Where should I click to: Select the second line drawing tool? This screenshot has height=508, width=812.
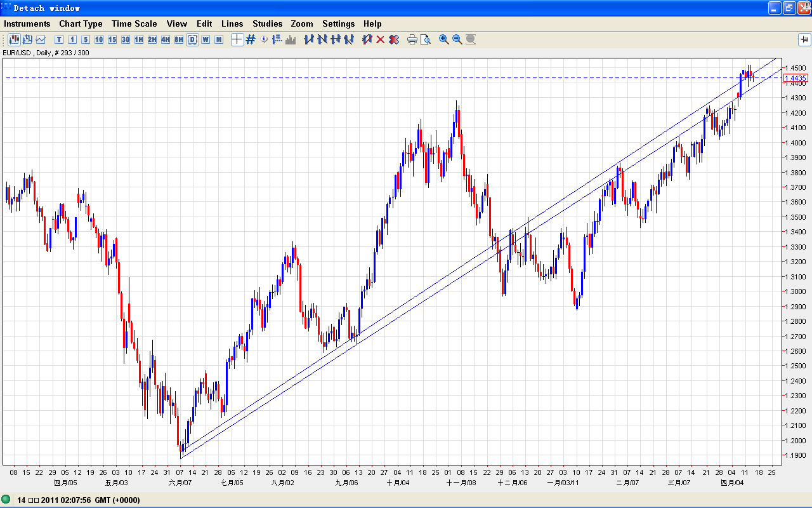[322, 39]
